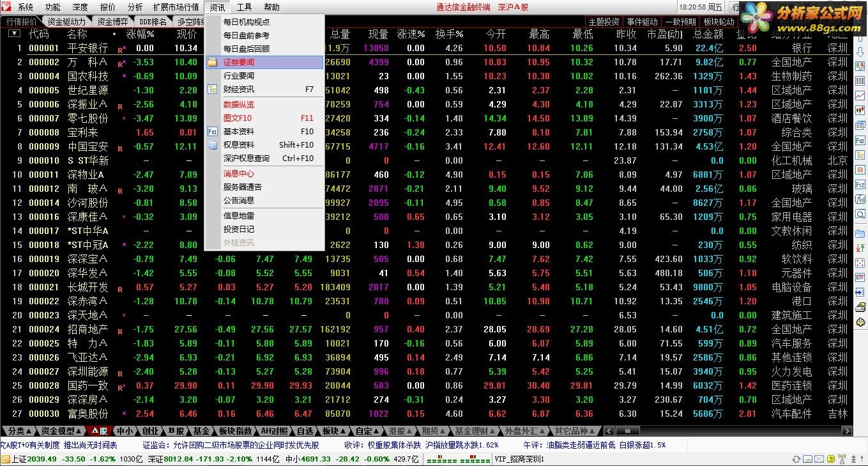Click the 主题投资 button

tap(604, 22)
